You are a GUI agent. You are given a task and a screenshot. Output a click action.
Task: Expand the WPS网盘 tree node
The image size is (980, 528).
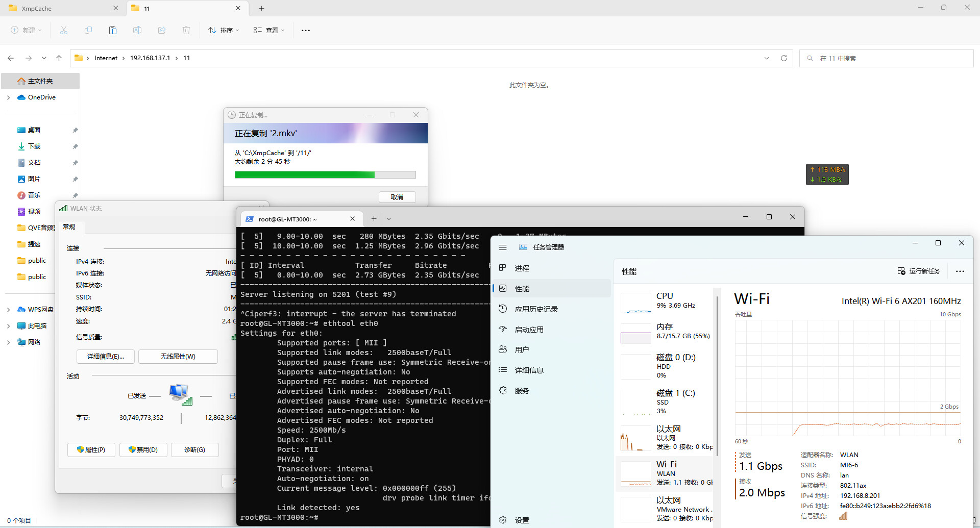(8, 310)
